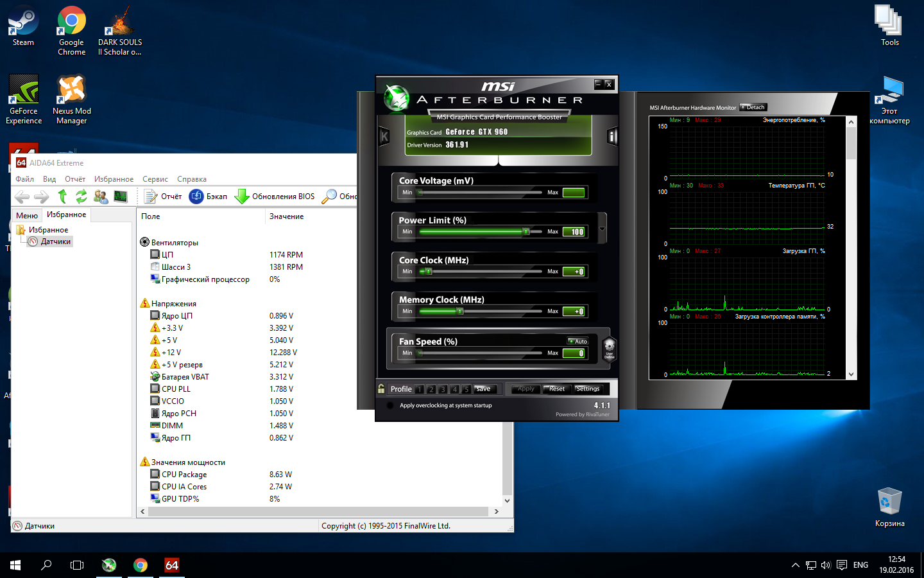Open the Вид menu in AIDA64
The height and width of the screenshot is (578, 924).
point(49,179)
